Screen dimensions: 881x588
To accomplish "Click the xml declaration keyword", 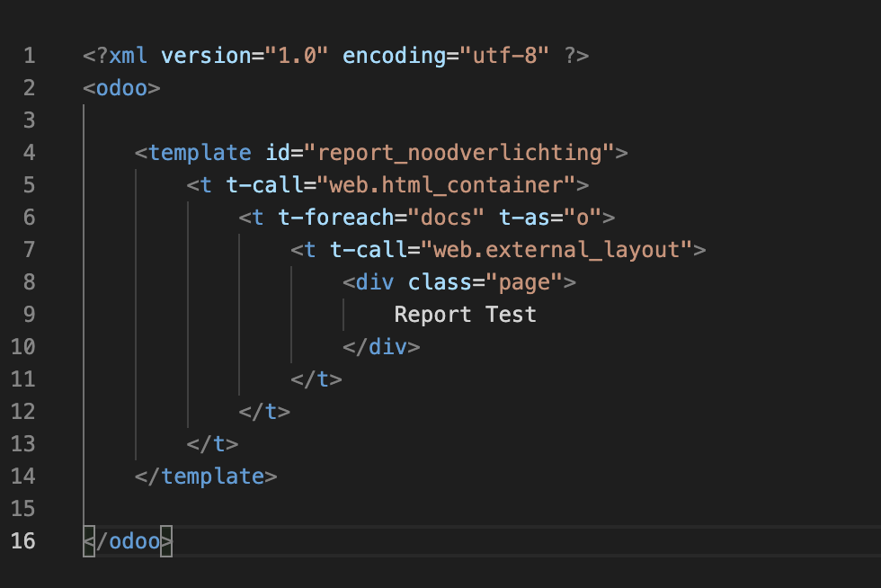I will click(x=128, y=56).
